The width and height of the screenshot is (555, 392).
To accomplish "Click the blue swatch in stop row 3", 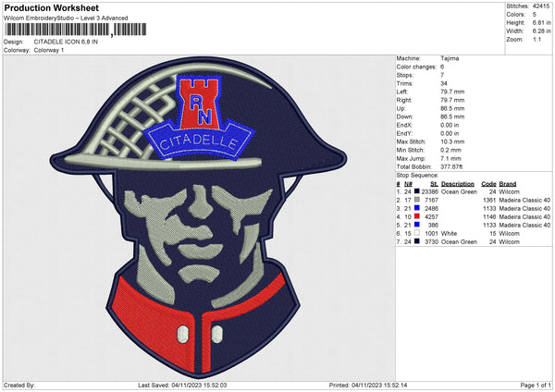I will pyautogui.click(x=417, y=208).
